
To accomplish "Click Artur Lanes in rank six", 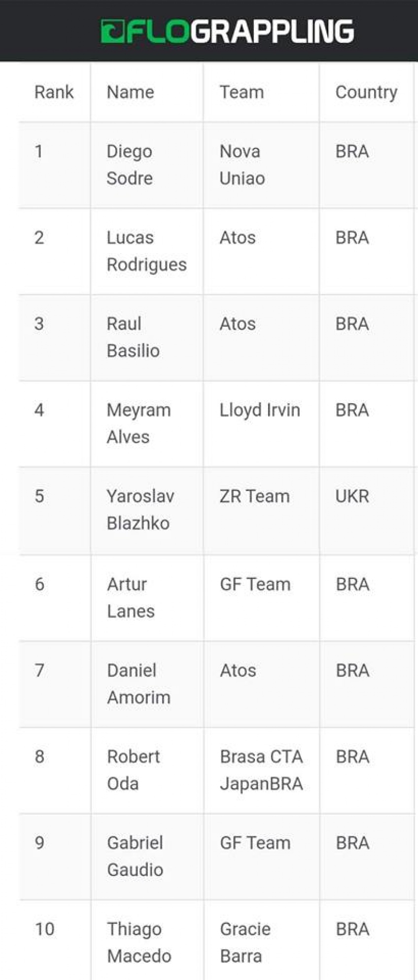I will pos(131,598).
